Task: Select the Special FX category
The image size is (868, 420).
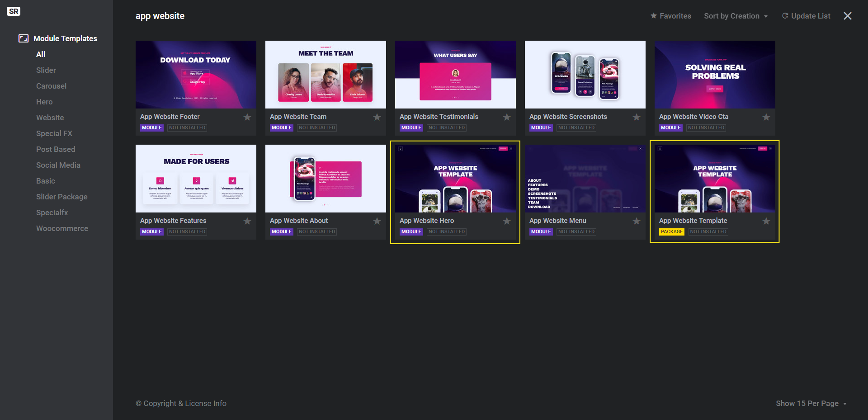Action: (x=54, y=133)
